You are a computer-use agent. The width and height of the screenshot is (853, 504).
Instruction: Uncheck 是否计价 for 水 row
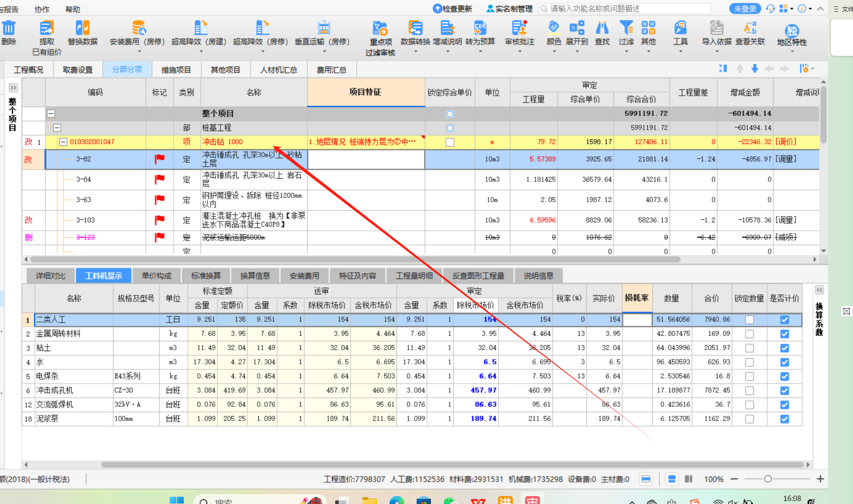coord(784,362)
